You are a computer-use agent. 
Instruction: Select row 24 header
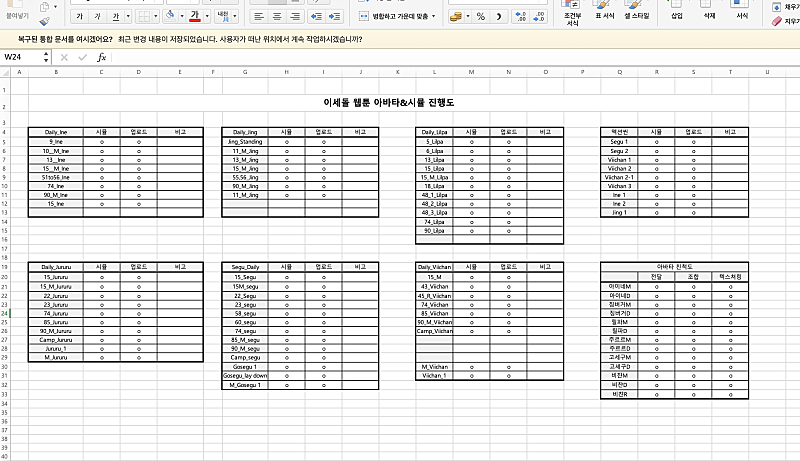click(x=5, y=313)
